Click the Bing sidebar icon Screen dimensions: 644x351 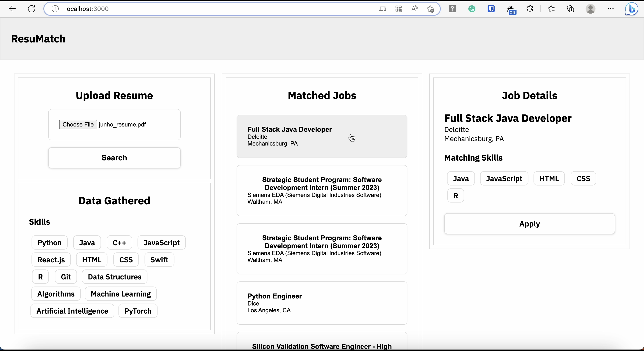click(631, 9)
